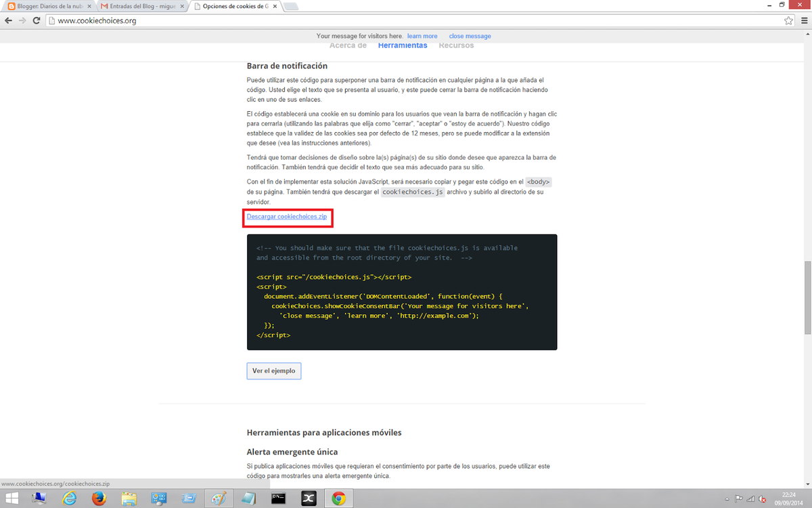Click the page's vertical scrollbar thumb
This screenshot has height=508, width=812.
807,297
